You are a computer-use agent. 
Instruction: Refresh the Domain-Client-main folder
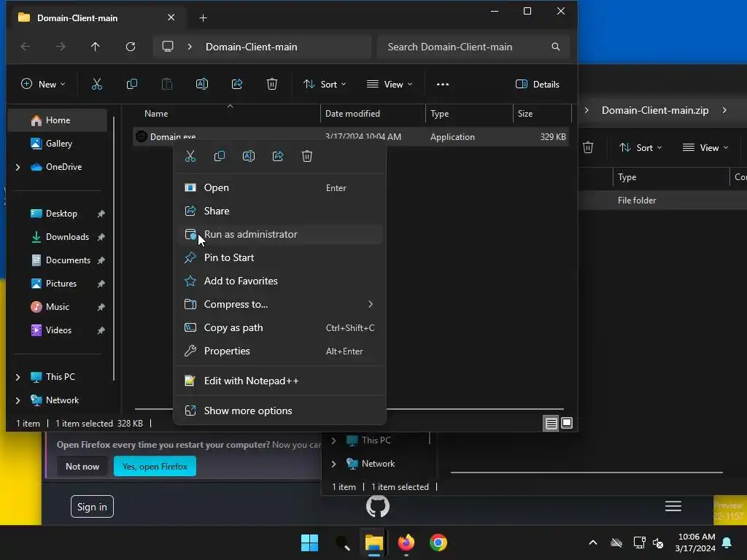[131, 47]
